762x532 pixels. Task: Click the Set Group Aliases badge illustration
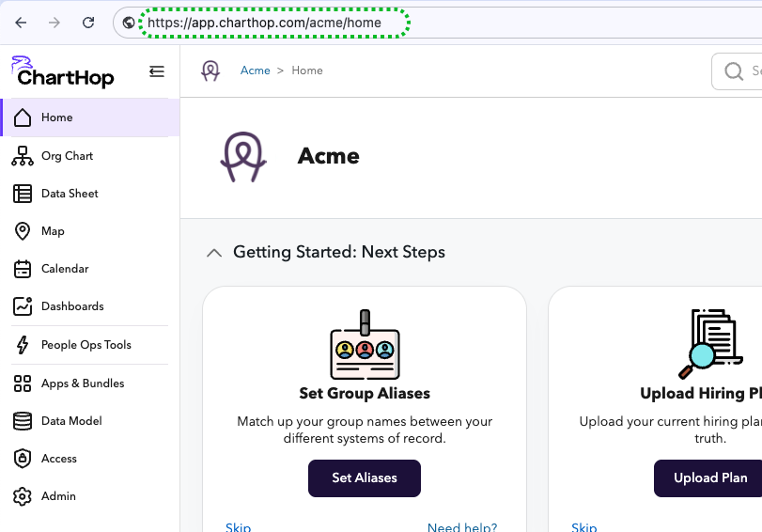365,344
